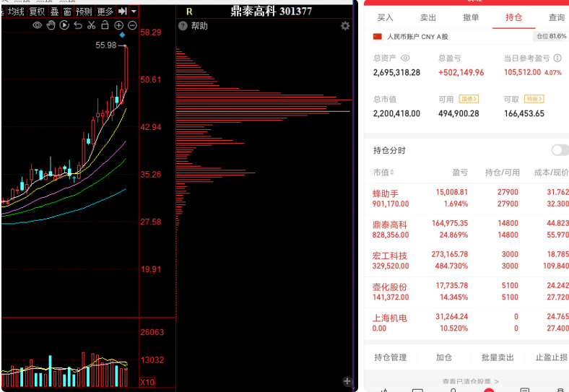Open the chip distribution settings gear

345,26
